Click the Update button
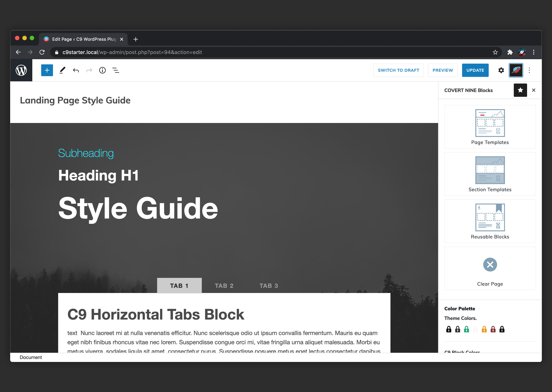This screenshot has width=552, height=392. 475,70
